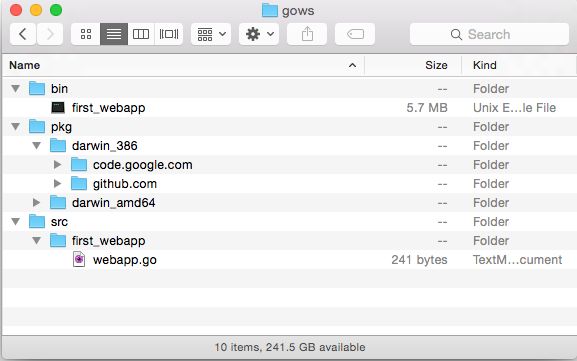Select the bin folder icon
577x361 pixels.
pos(37,88)
